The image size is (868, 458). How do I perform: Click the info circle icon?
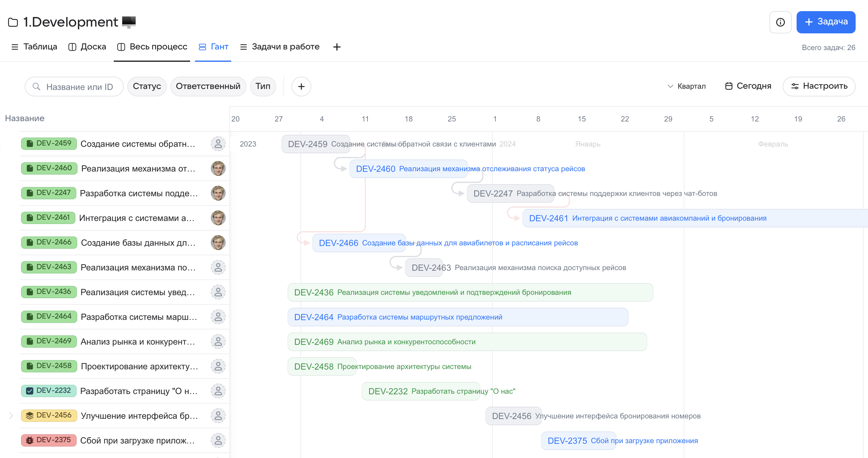pyautogui.click(x=780, y=22)
